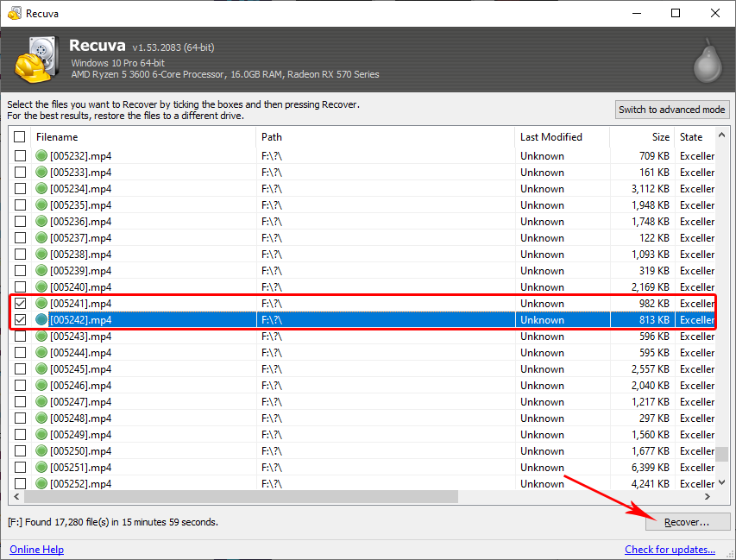Click the scroll right arrow of file list
This screenshot has width=736, height=560.
click(707, 496)
